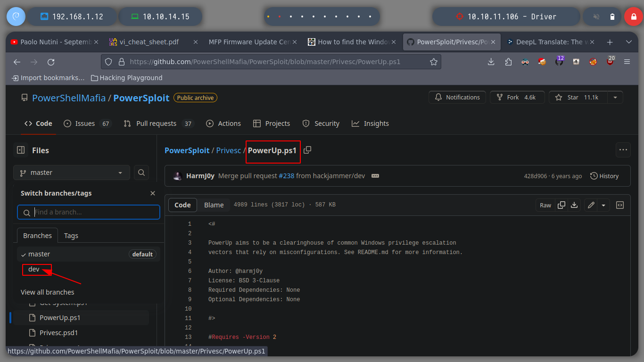Switch to Paolo Nutini YouTube tab

55,42
